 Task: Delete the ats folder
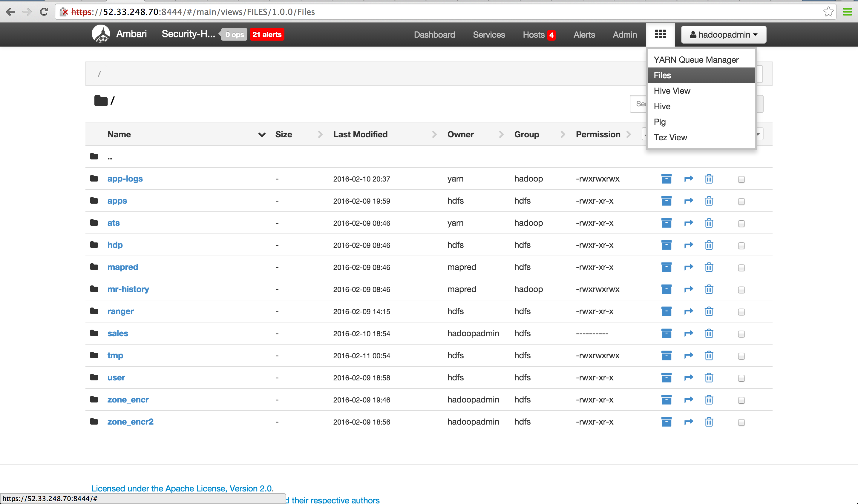click(709, 223)
